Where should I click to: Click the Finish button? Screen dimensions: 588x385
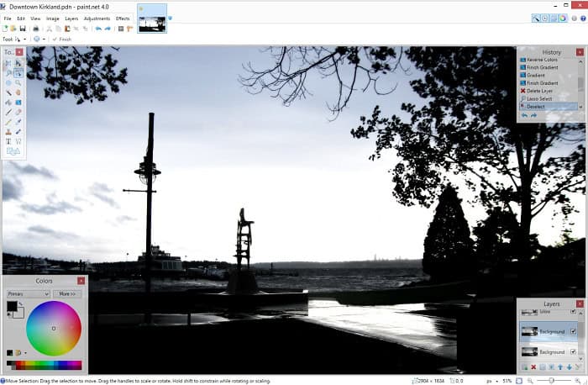62,39
